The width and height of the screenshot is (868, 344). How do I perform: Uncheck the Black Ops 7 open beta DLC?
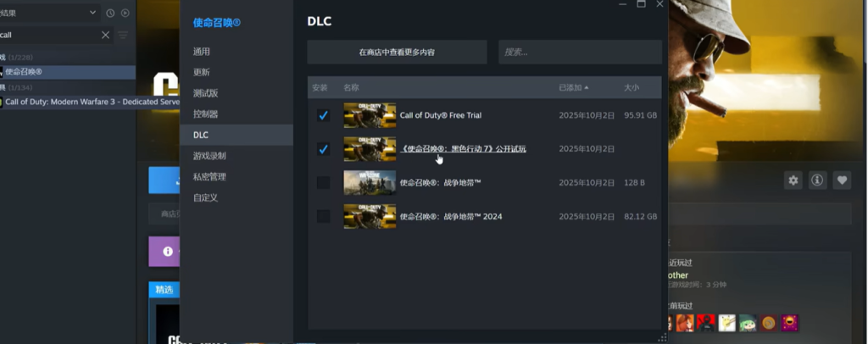tap(323, 149)
